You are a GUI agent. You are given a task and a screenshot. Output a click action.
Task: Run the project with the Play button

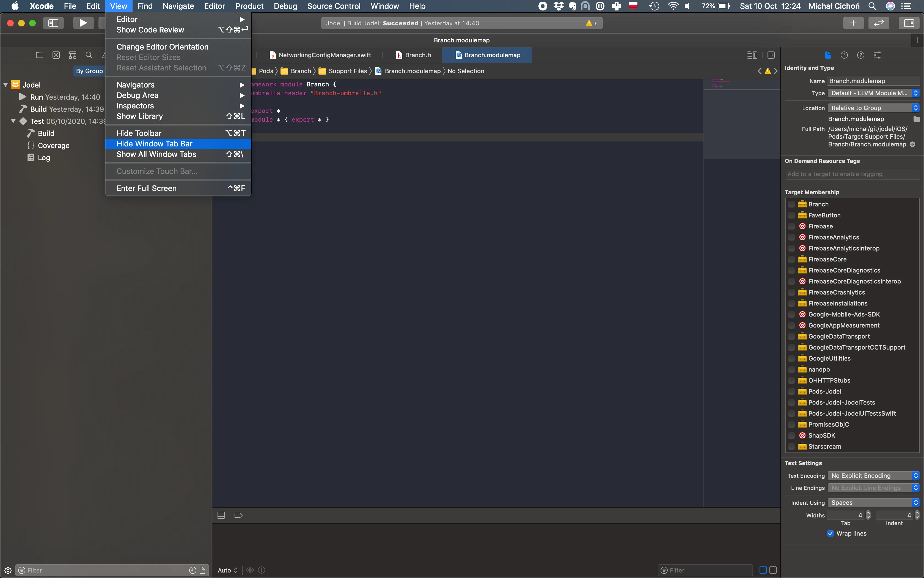83,23
